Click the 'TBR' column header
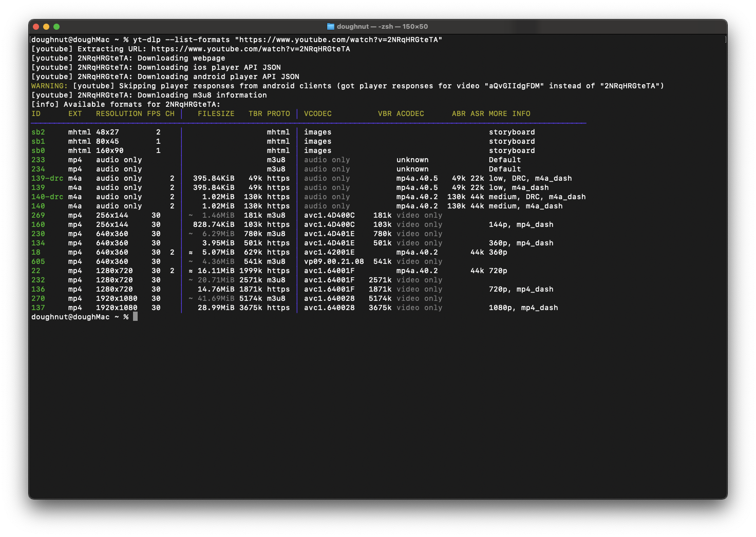Screen dimensions: 756x537 click(x=255, y=113)
